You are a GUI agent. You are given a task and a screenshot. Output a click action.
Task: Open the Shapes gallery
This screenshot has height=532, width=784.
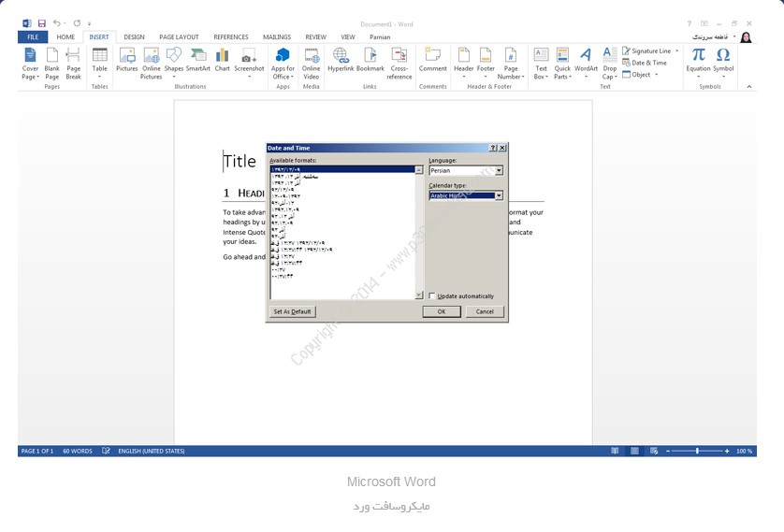click(x=173, y=64)
